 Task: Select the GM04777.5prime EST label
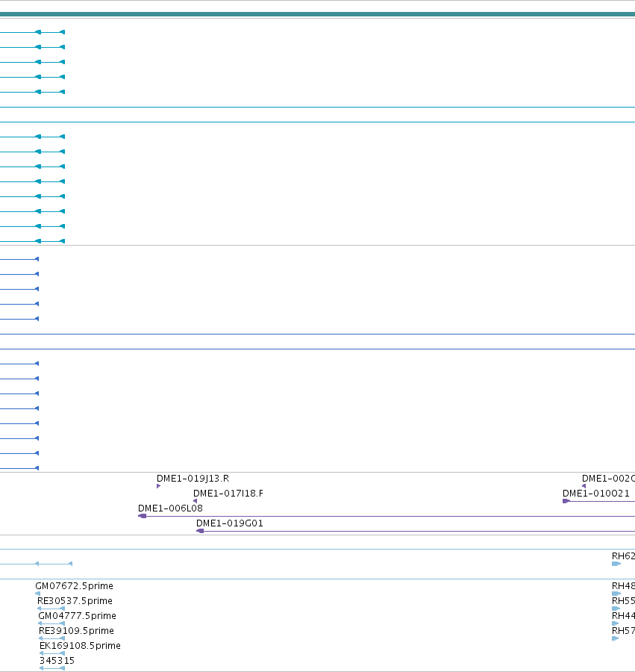point(77,616)
